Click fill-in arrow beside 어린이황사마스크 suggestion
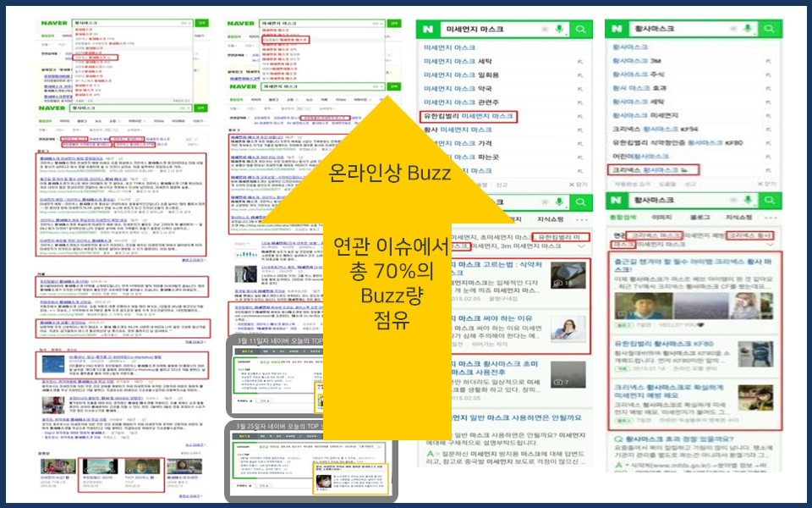The width and height of the screenshot is (812, 508). pyautogui.click(x=768, y=156)
